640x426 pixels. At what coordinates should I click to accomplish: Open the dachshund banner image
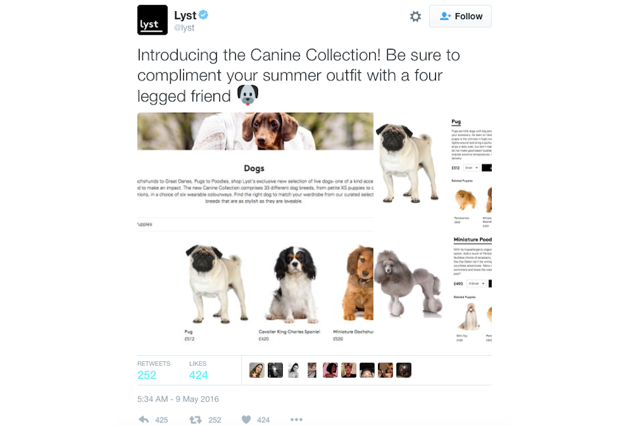[255, 131]
